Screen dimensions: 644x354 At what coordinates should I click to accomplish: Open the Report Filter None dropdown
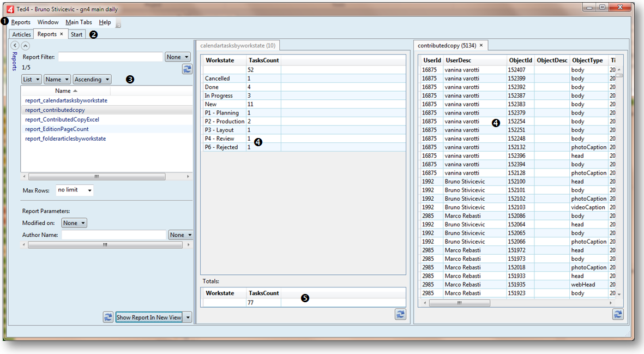pos(177,57)
